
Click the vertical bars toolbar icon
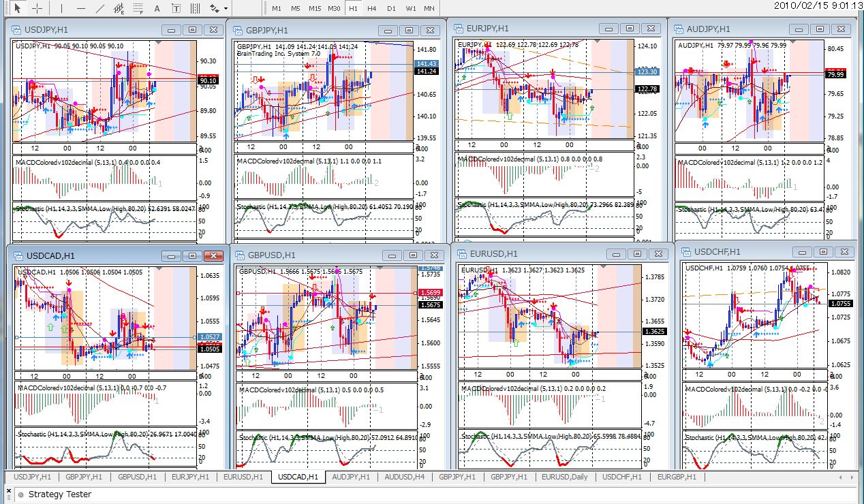click(x=196, y=8)
